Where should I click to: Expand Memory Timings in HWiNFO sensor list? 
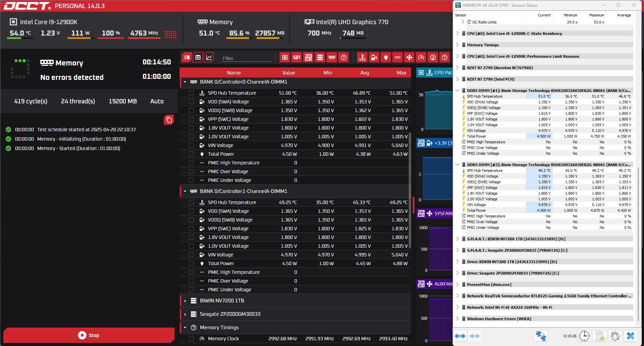(x=457, y=45)
